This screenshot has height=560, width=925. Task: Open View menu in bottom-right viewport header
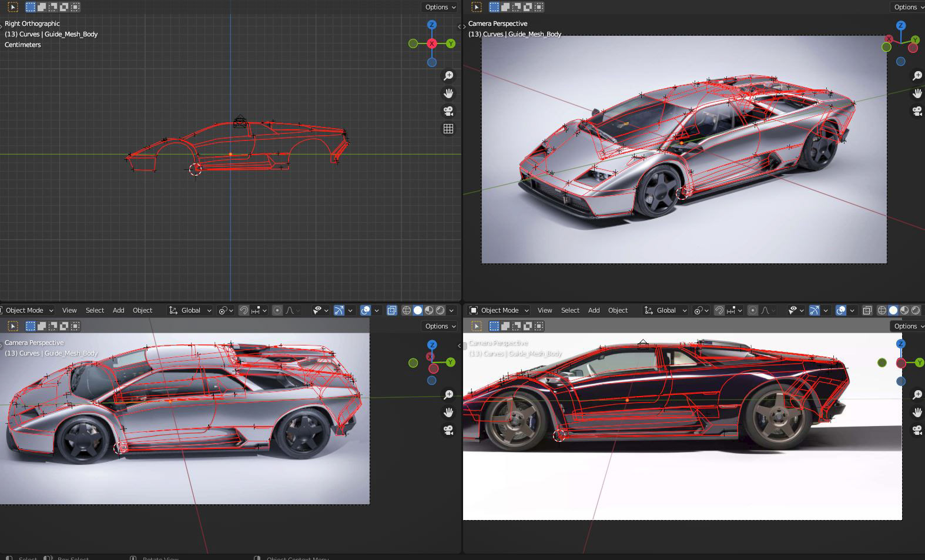(x=545, y=310)
